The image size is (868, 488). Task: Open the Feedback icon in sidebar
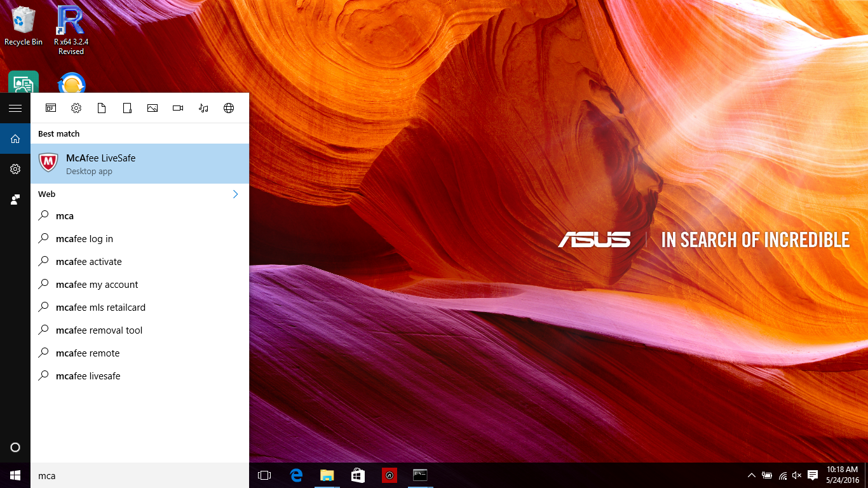coord(15,200)
